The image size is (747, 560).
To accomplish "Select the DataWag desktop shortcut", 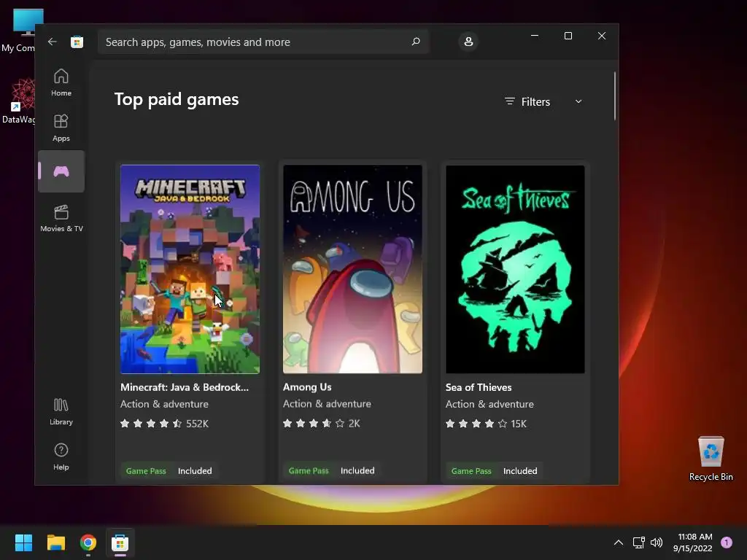I will 18,101.
